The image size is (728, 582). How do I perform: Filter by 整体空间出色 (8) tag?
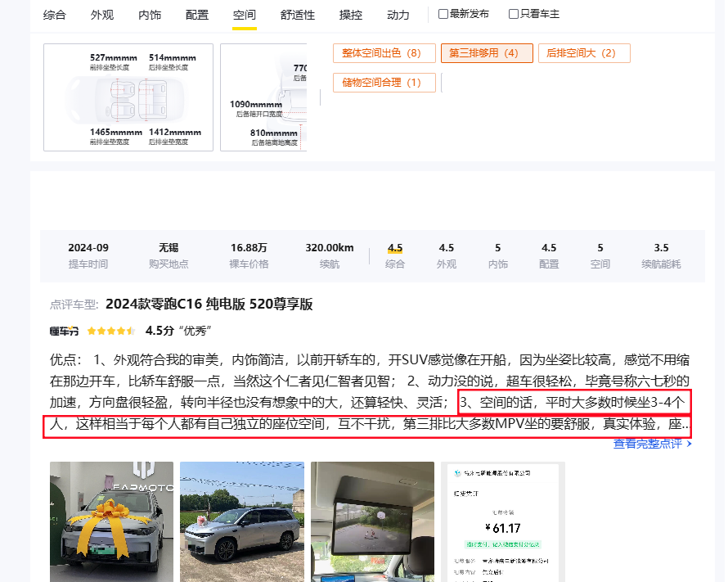coord(384,53)
